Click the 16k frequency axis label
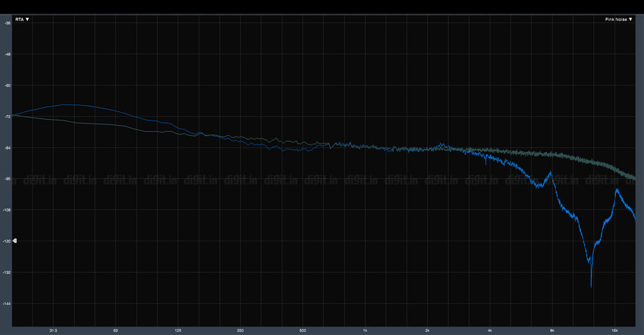This screenshot has width=644, height=335. tap(615, 330)
